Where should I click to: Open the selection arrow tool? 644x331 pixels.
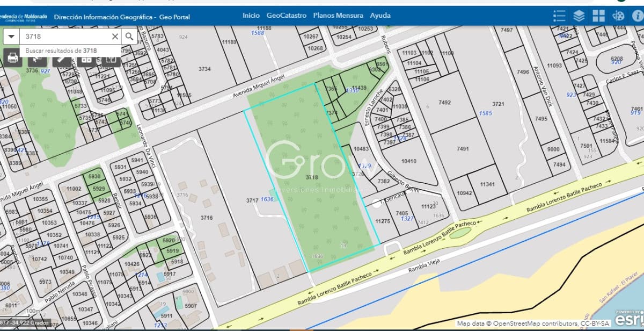[38, 58]
